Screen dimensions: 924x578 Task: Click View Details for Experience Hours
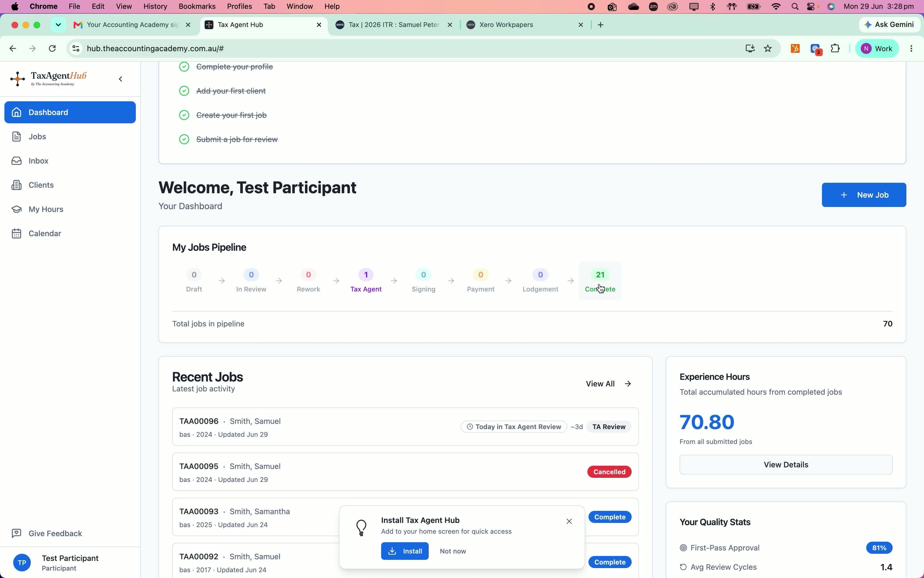click(x=786, y=465)
